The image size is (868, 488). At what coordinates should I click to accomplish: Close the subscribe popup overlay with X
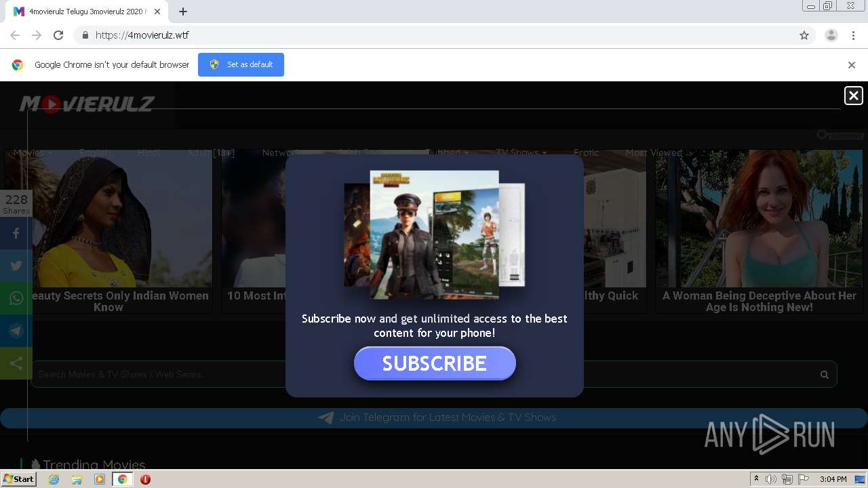click(853, 96)
